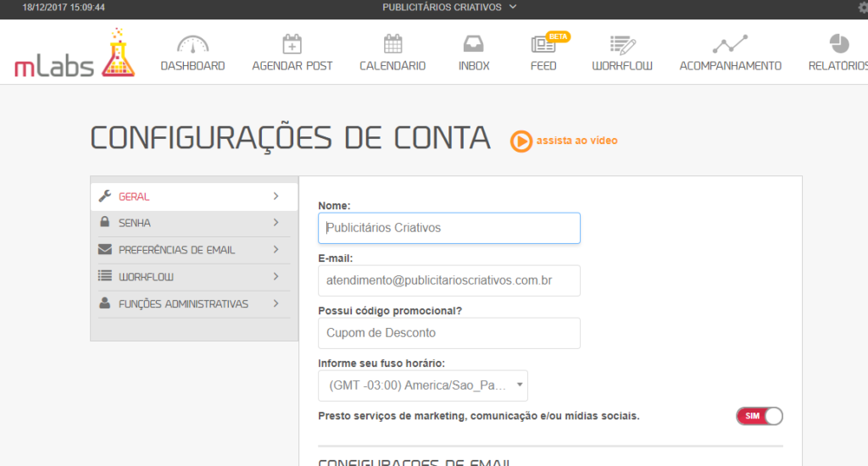
Task: Select the sidebar Workflow settings tab
Action: coord(194,277)
